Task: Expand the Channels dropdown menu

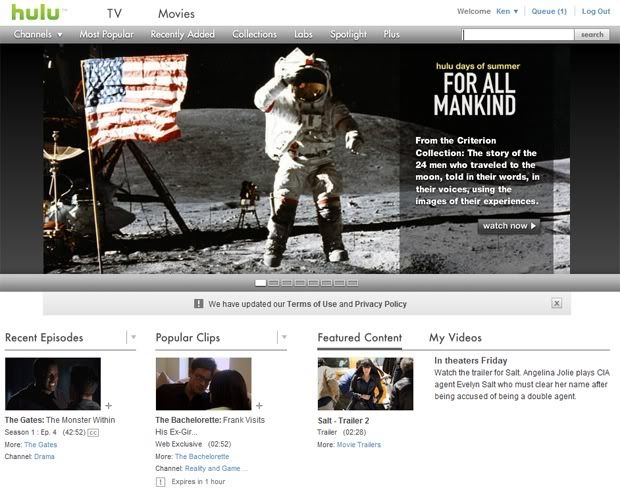Action: pos(38,34)
